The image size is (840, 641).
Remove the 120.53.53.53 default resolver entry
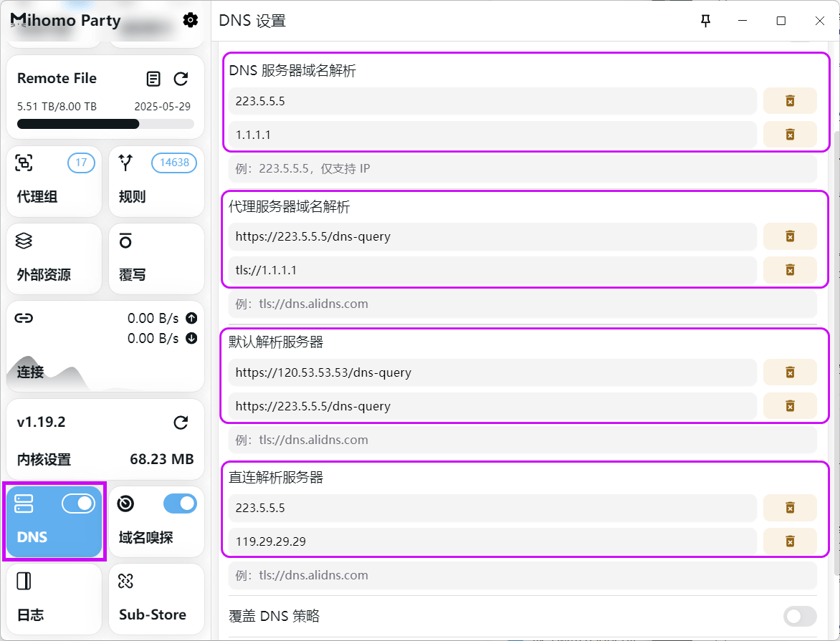tap(790, 372)
